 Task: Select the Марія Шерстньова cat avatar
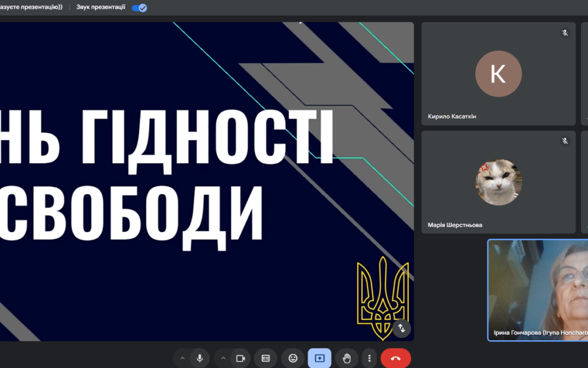pyautogui.click(x=498, y=182)
